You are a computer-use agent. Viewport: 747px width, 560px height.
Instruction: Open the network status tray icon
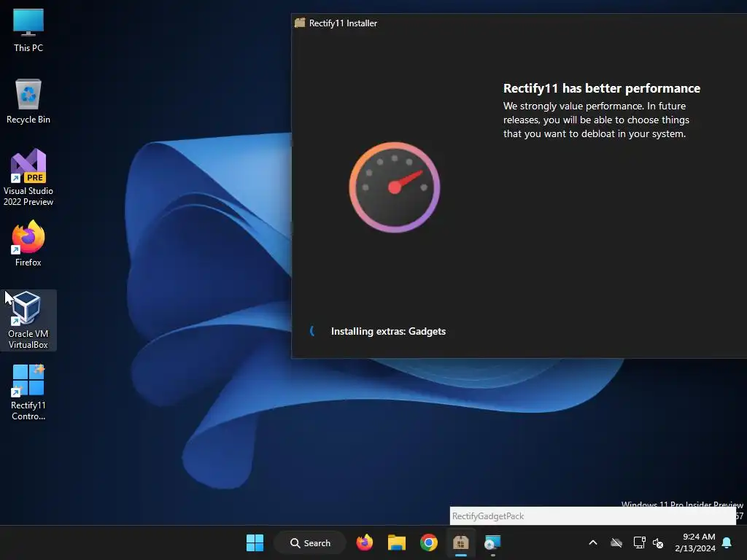(x=639, y=542)
